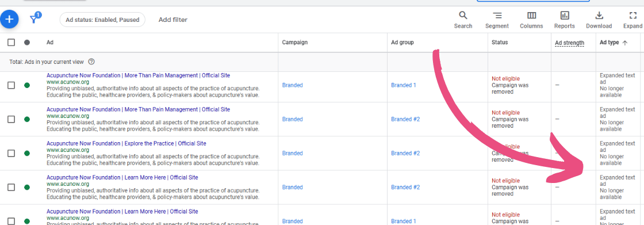Select checkbox for Branded #2 Learn More Here ad

click(x=11, y=187)
